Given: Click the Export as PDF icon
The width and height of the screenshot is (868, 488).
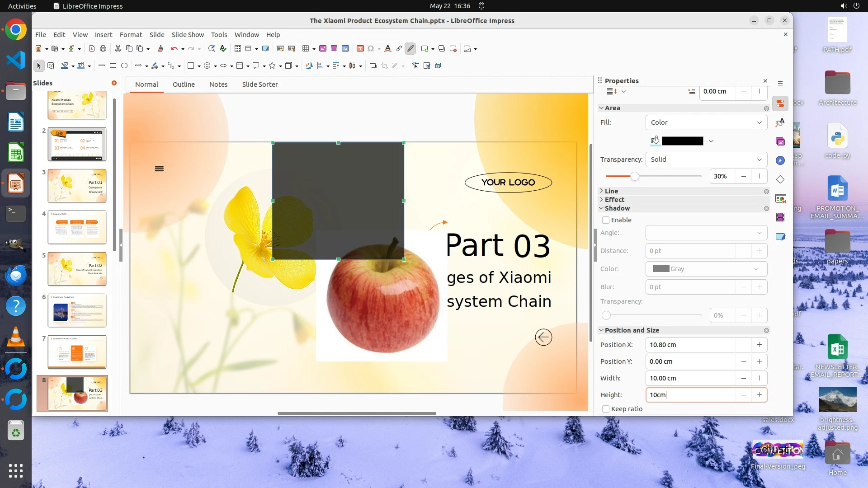Looking at the screenshot, I should [92, 49].
